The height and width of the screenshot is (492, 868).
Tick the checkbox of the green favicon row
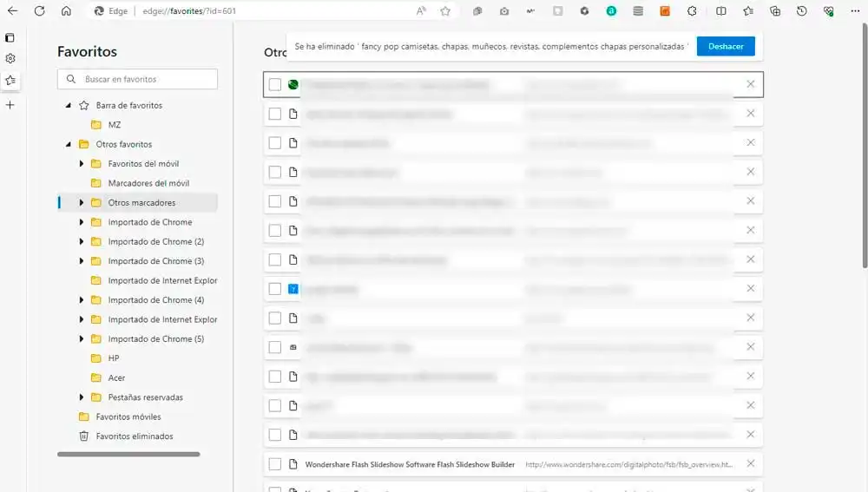[x=274, y=85]
